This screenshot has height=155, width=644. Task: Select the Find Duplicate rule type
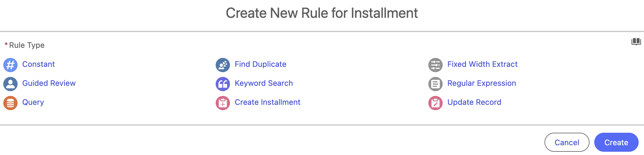point(260,64)
